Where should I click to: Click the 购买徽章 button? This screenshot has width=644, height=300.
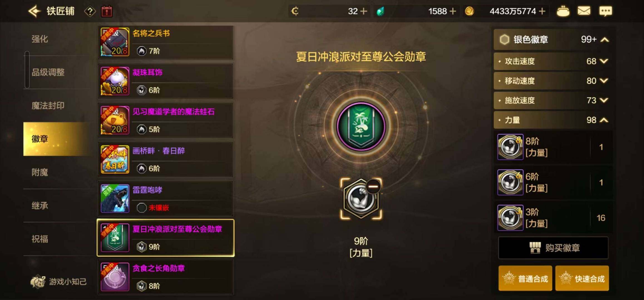point(553,247)
